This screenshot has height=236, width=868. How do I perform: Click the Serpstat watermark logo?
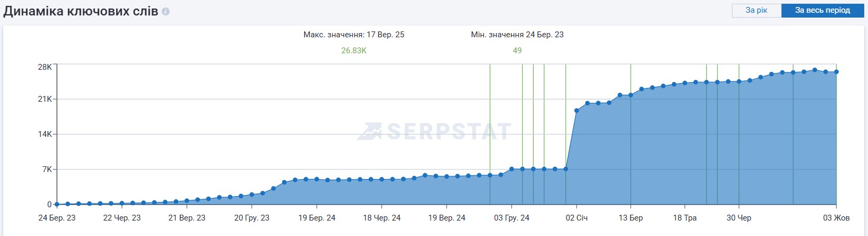[434, 131]
